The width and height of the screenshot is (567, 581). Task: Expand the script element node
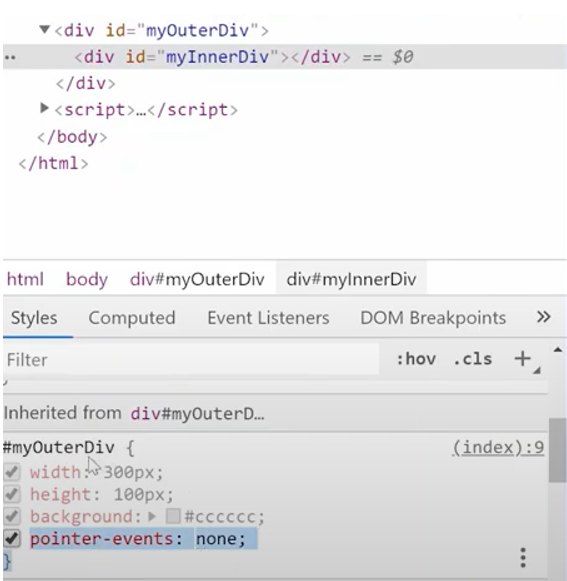pos(44,108)
